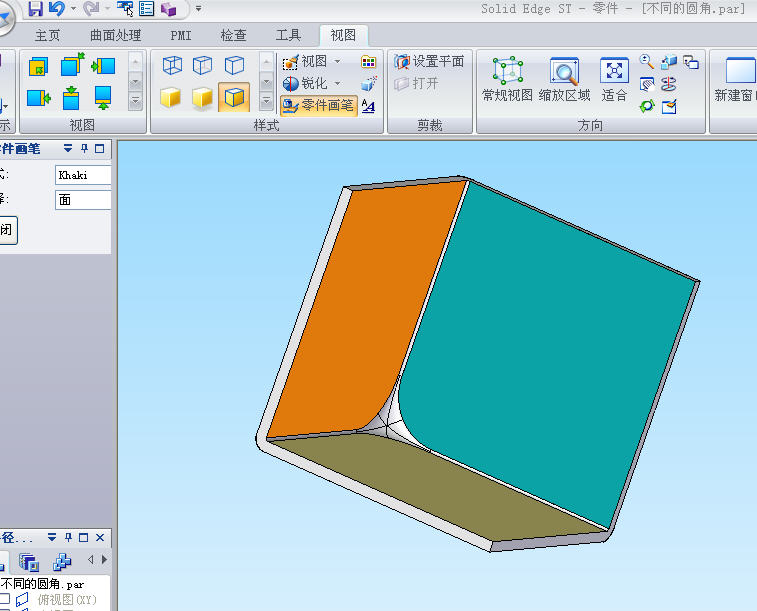757x611 pixels.
Task: Activate the rotate about axis icon
Action: pos(669,84)
